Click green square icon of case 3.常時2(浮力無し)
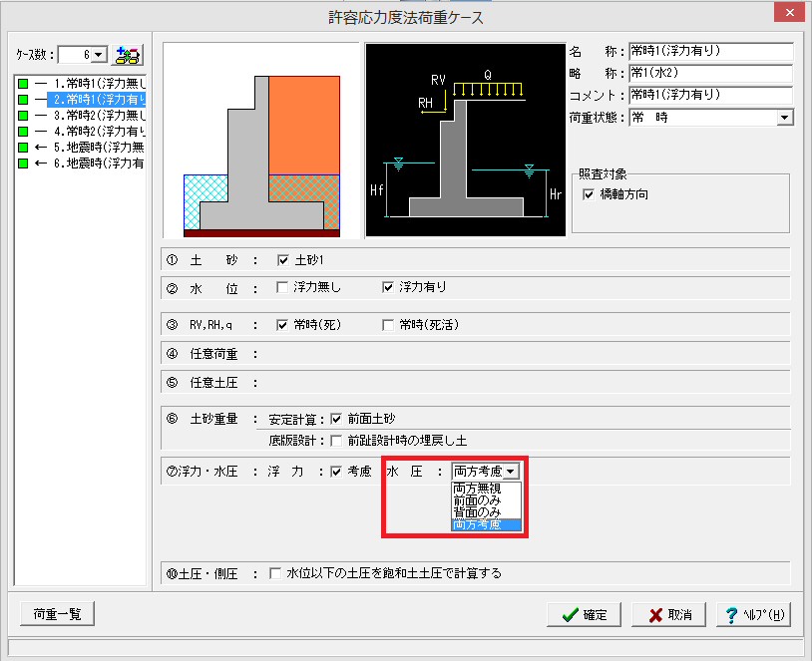This screenshot has width=812, height=661. [23, 116]
